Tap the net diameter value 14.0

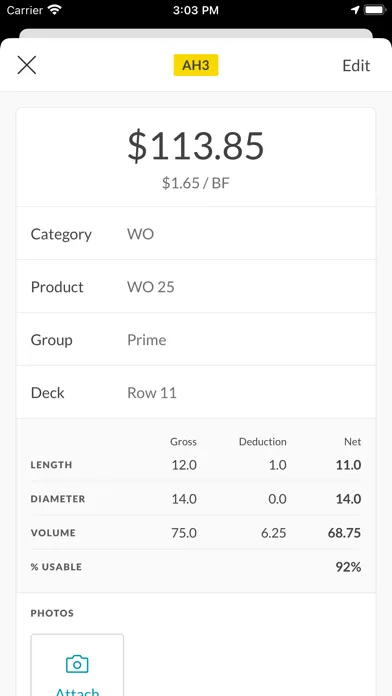(x=348, y=499)
